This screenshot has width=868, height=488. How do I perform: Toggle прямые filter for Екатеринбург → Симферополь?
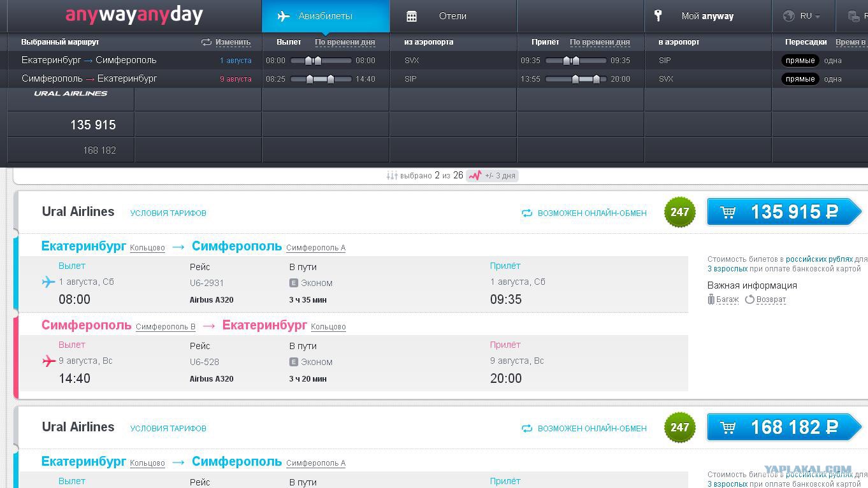pos(800,61)
